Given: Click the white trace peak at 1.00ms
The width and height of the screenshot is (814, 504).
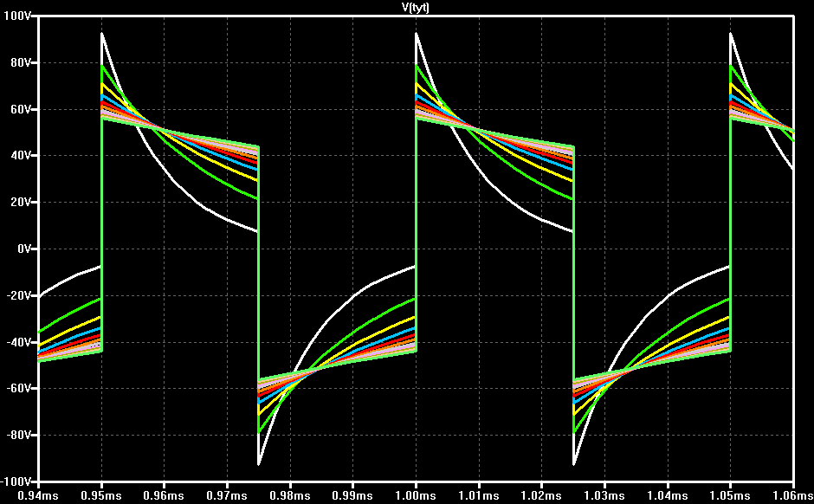Looking at the screenshot, I should point(417,33).
